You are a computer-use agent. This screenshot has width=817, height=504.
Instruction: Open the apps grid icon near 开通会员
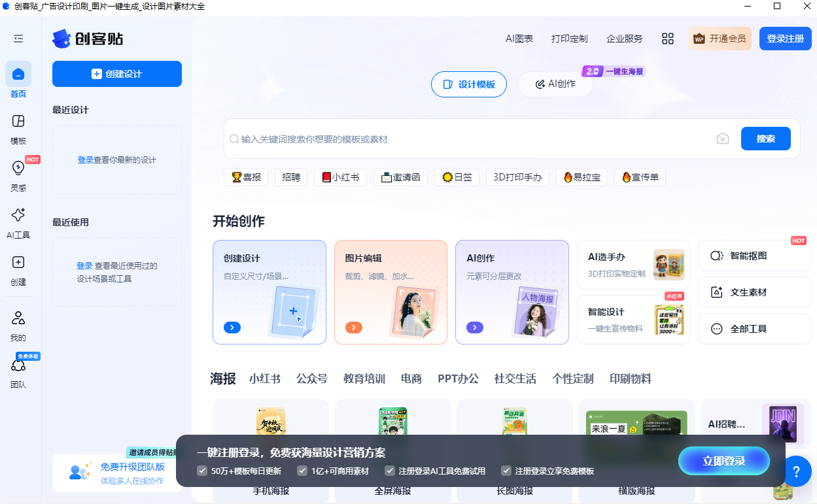click(x=668, y=39)
